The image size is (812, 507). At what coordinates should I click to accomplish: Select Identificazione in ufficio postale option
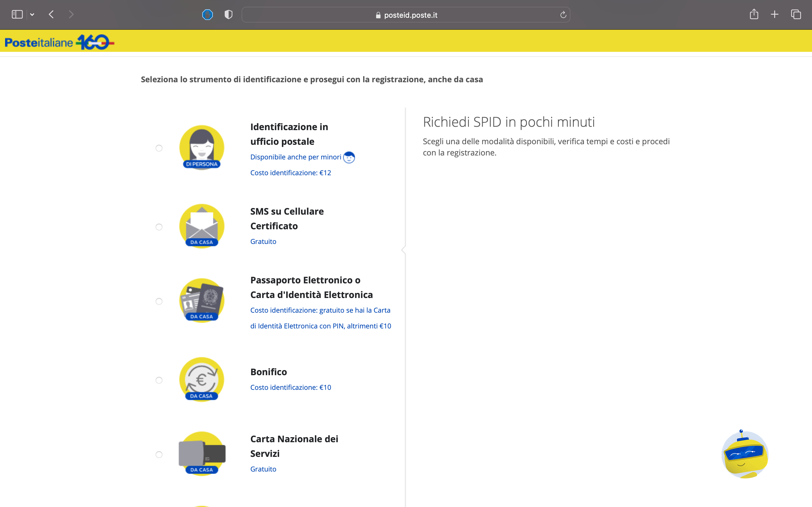(159, 148)
